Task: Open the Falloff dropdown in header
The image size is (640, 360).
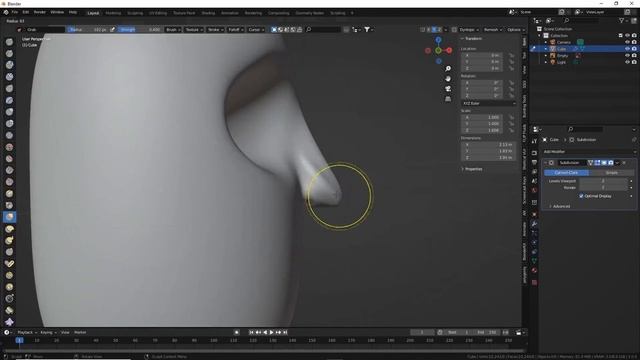Action: 235,29
